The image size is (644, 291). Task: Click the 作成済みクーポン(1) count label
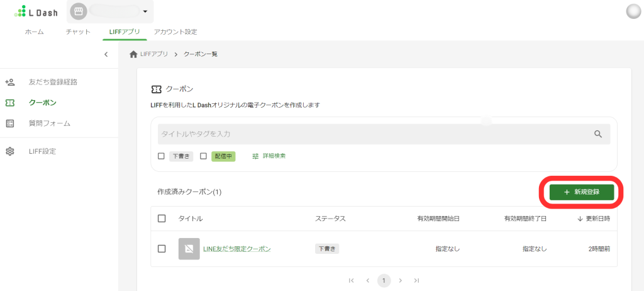189,192
